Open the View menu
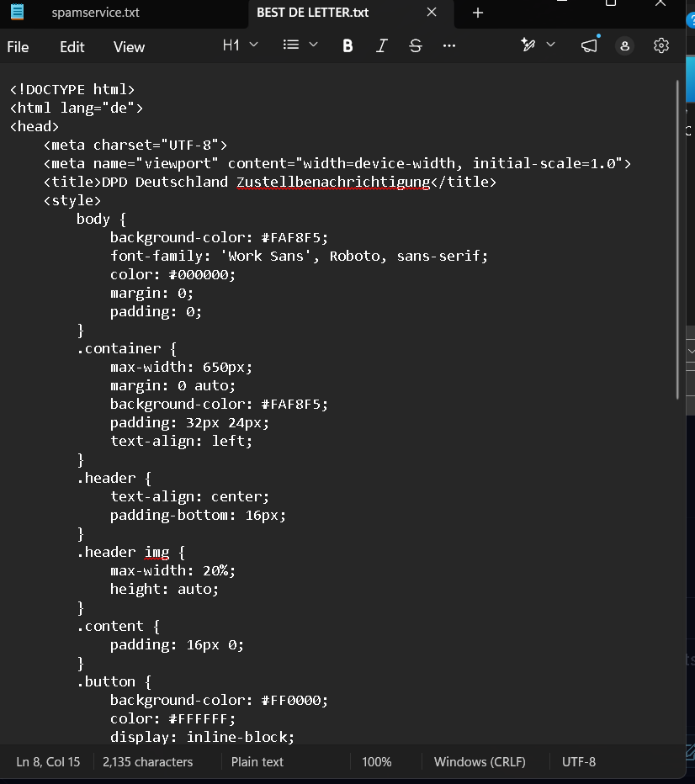This screenshot has width=695, height=784. click(129, 47)
